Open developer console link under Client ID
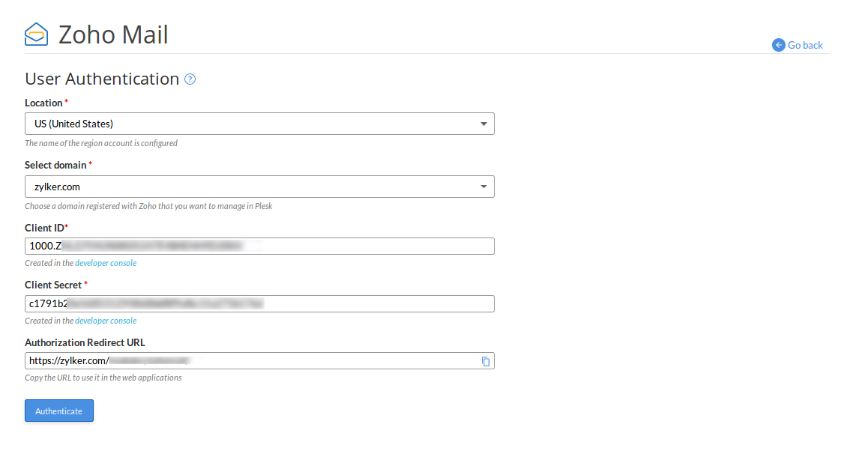Image resolution: width=868 pixels, height=460 pixels. point(106,263)
